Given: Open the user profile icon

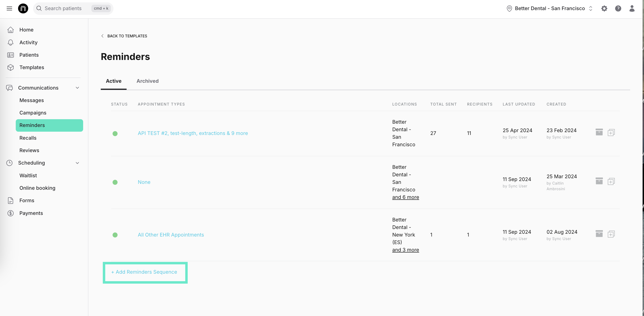Looking at the screenshot, I should pos(632,8).
